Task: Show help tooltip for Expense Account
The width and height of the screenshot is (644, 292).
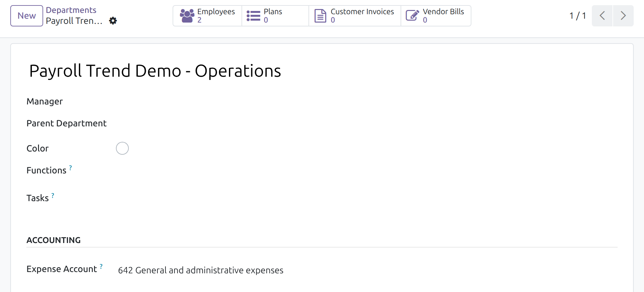Action: point(101,266)
